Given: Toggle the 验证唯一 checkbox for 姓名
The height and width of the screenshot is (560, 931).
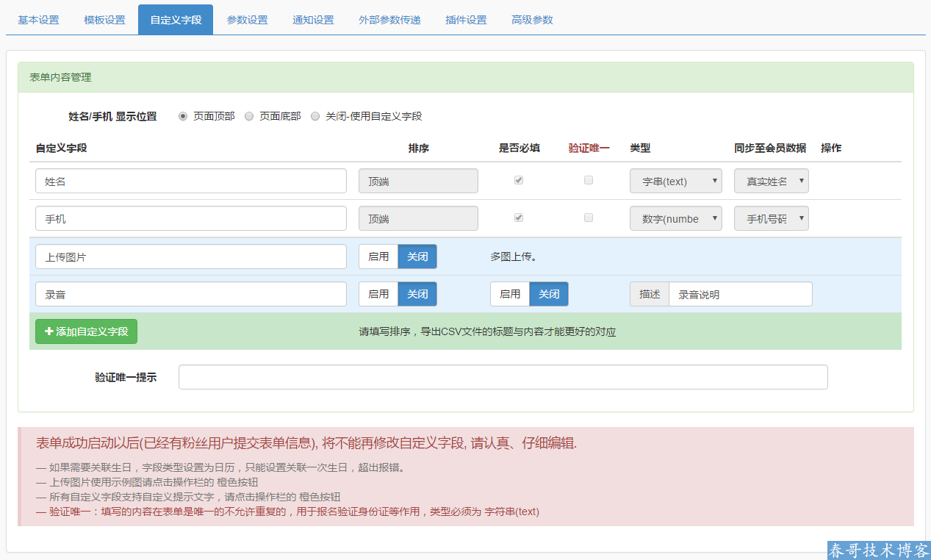Looking at the screenshot, I should tap(589, 180).
